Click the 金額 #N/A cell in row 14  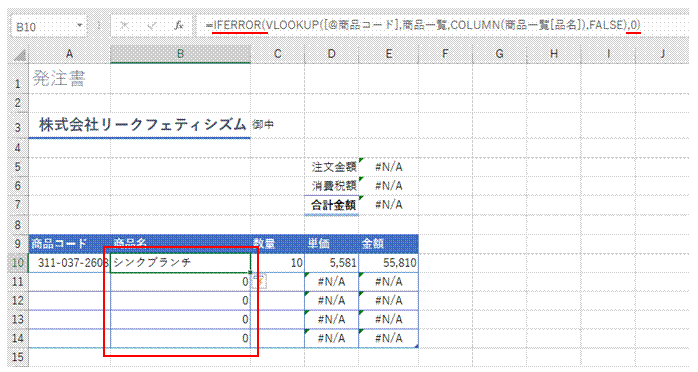coord(388,338)
